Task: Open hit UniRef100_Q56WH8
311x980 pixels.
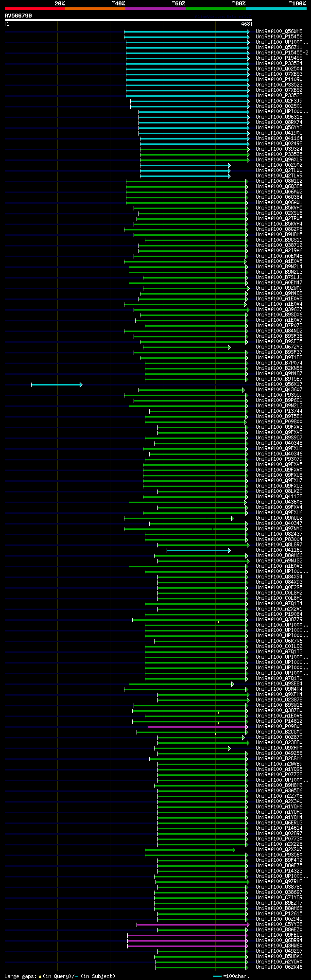Action: 279,31
